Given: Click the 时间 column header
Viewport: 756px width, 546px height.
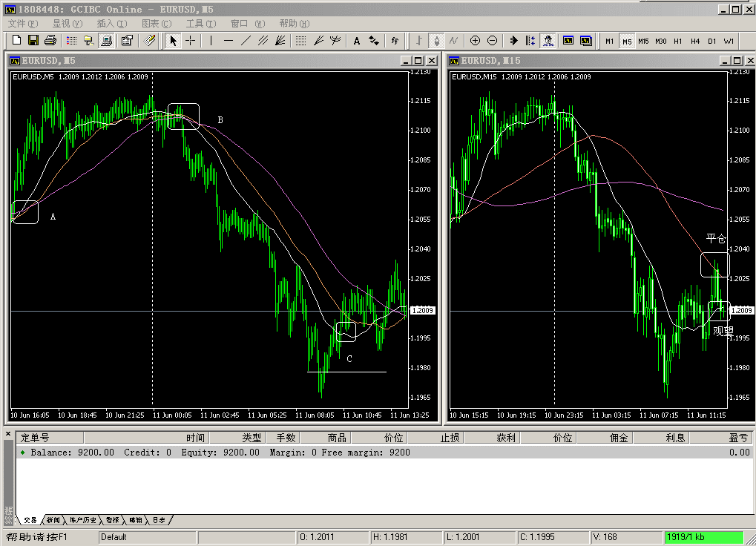Looking at the screenshot, I should (x=195, y=438).
